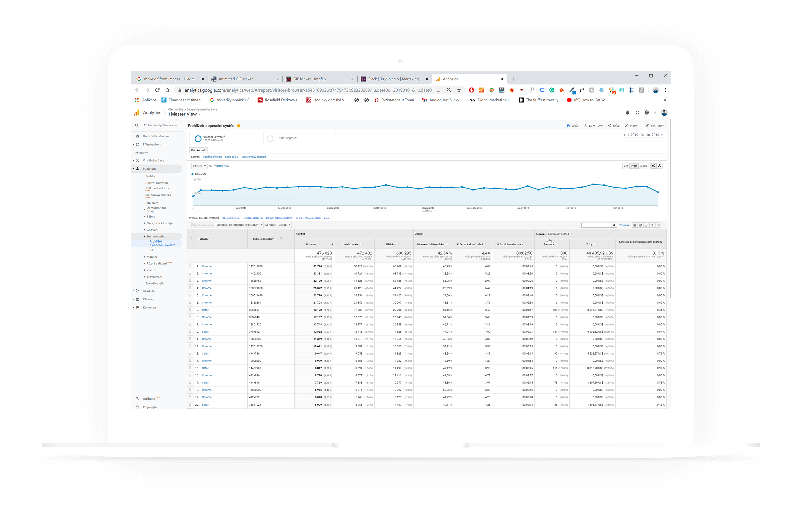Open new browser tab with plus icon
The width and height of the screenshot is (803, 532).
click(514, 79)
